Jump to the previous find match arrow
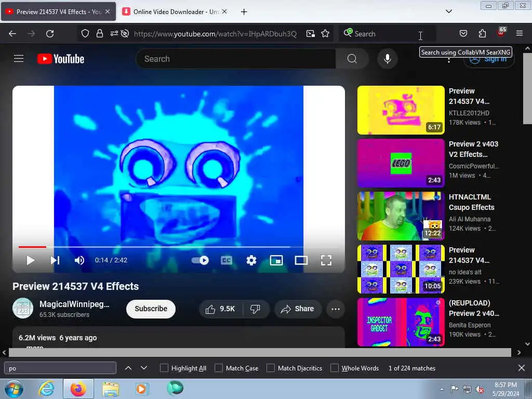Screen dimensions: 532x399 pyautogui.click(x=128, y=368)
